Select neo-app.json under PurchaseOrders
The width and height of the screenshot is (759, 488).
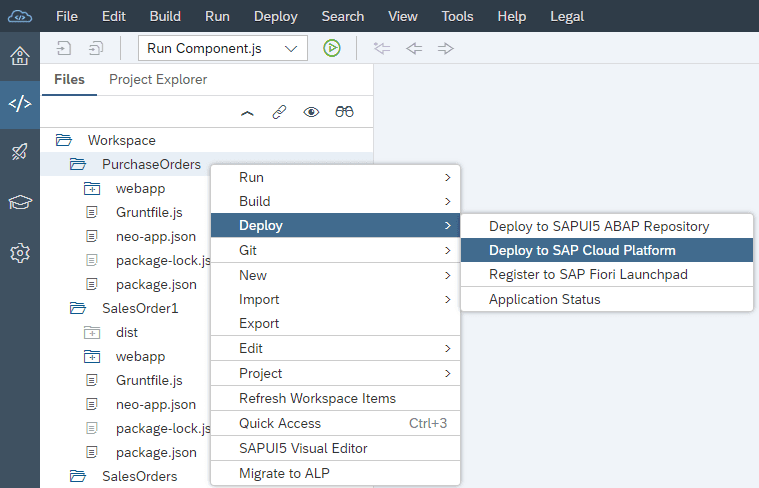tap(155, 236)
